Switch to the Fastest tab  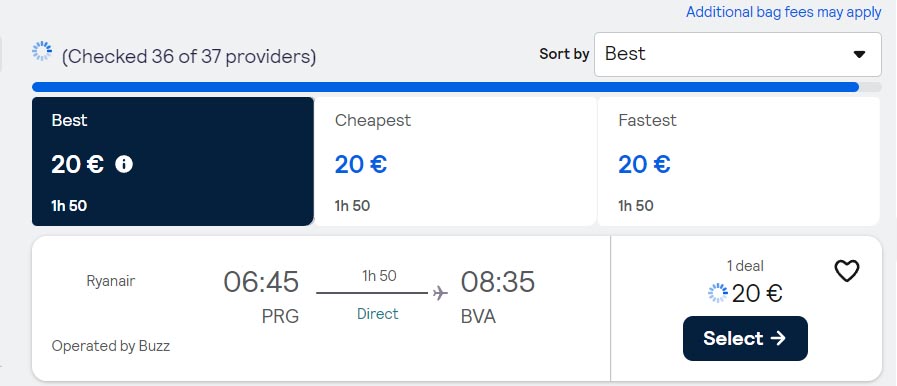(739, 161)
